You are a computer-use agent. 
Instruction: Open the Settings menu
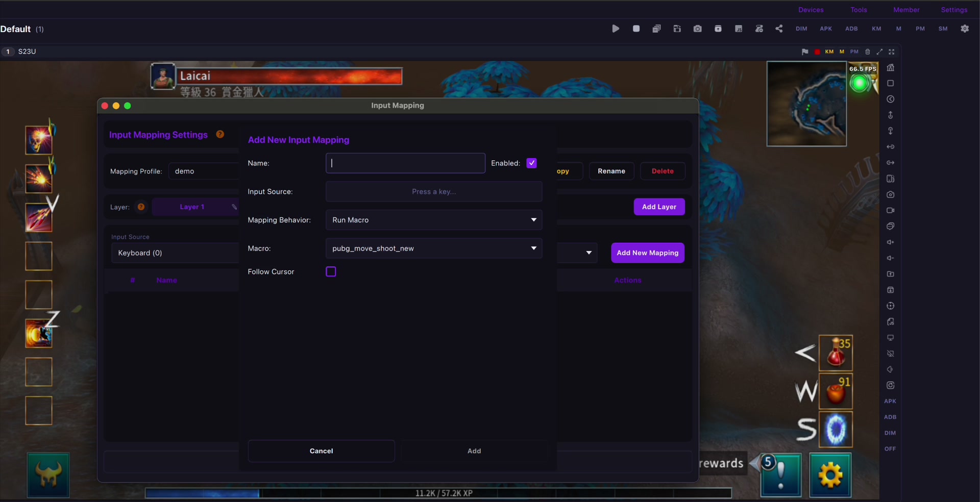(x=954, y=10)
